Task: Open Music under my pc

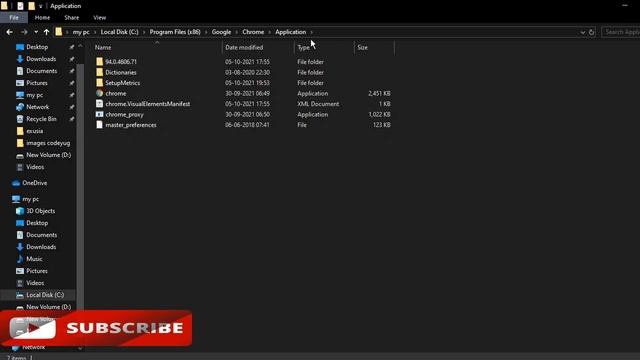Action: (x=34, y=259)
